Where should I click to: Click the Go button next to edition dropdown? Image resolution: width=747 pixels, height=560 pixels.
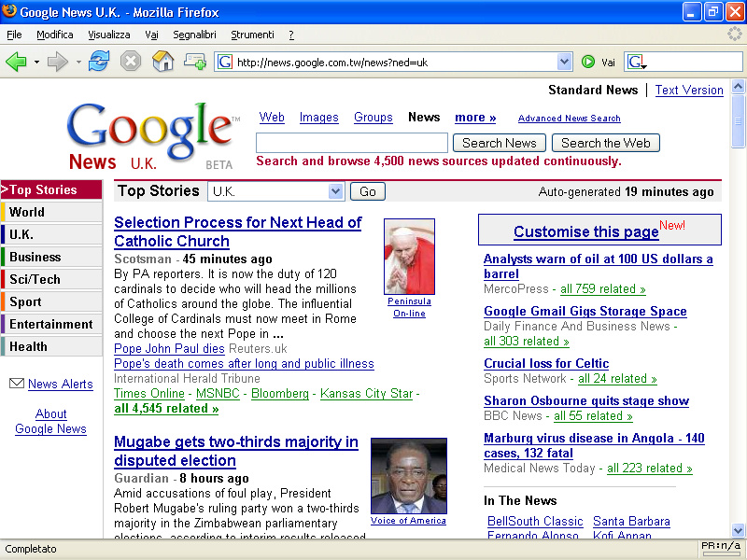368,191
